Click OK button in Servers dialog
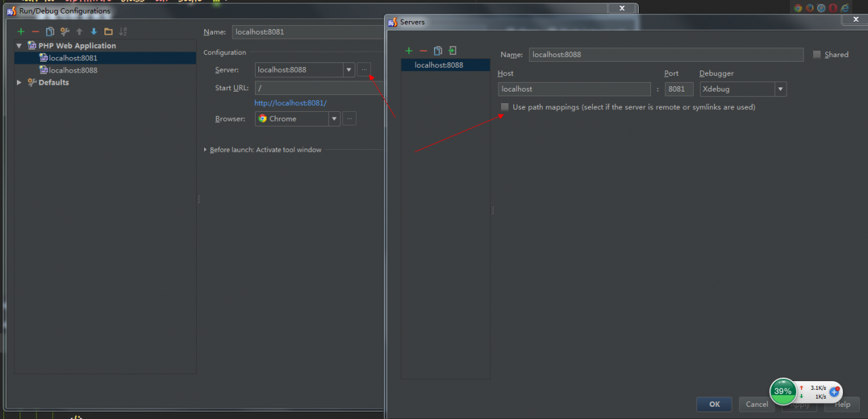 tap(714, 404)
